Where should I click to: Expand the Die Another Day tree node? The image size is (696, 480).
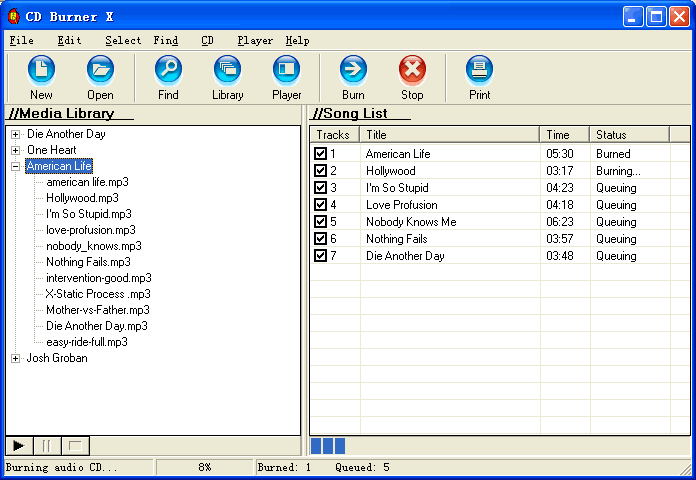16,134
